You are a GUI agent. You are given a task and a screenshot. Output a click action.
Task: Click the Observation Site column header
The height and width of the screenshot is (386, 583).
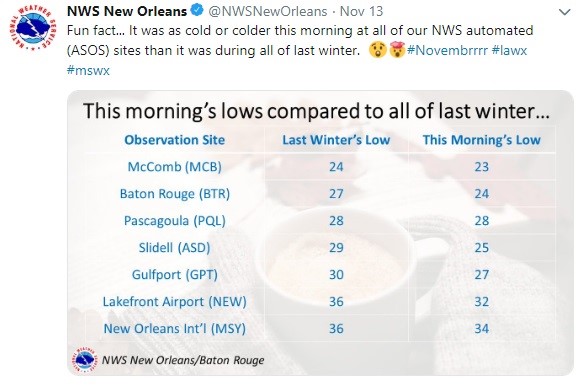(x=174, y=140)
